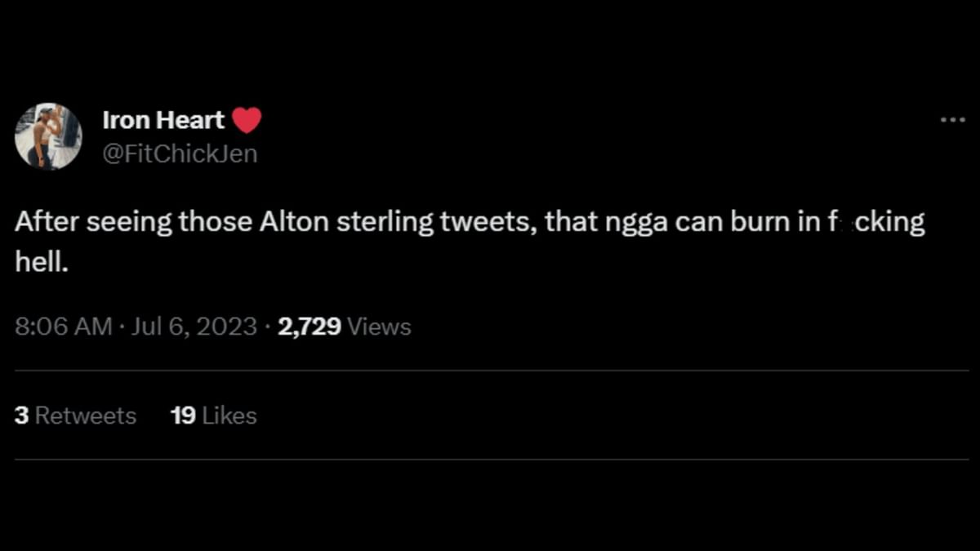
Task: Click the retweet count number 3
Action: tap(21, 415)
